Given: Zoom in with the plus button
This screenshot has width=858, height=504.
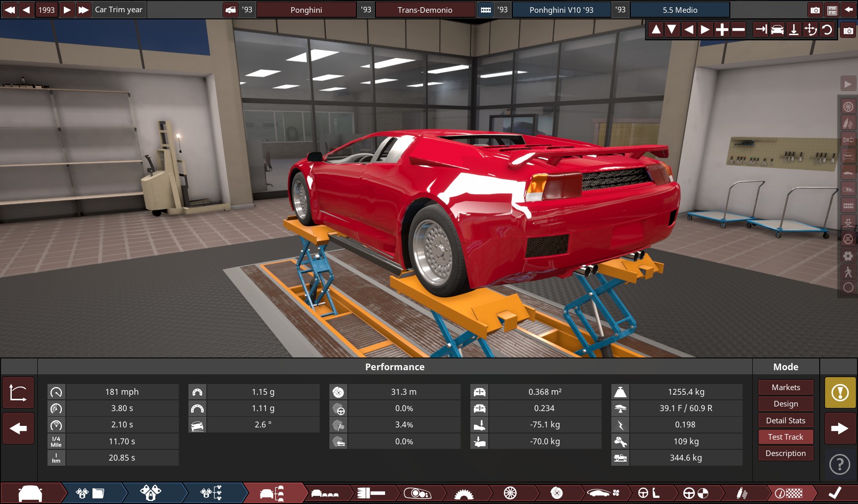Looking at the screenshot, I should (x=722, y=30).
